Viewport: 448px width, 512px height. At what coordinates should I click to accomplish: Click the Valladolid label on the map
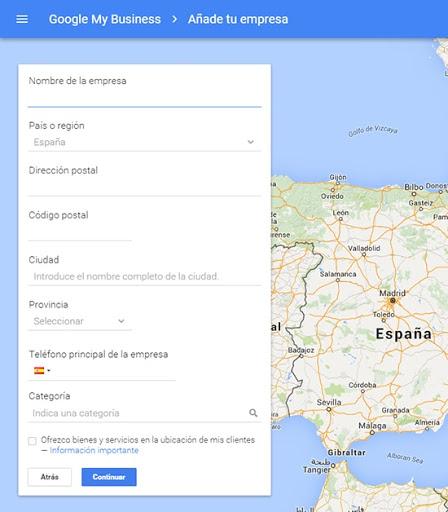(x=364, y=248)
